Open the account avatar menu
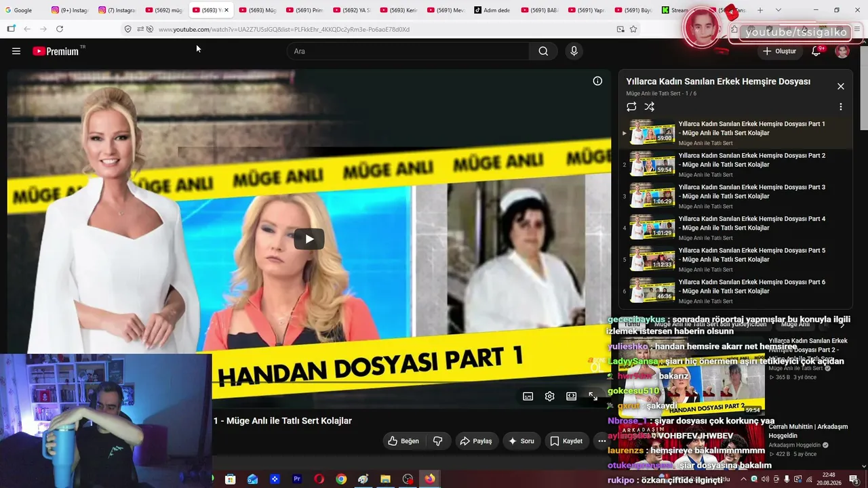 842,52
